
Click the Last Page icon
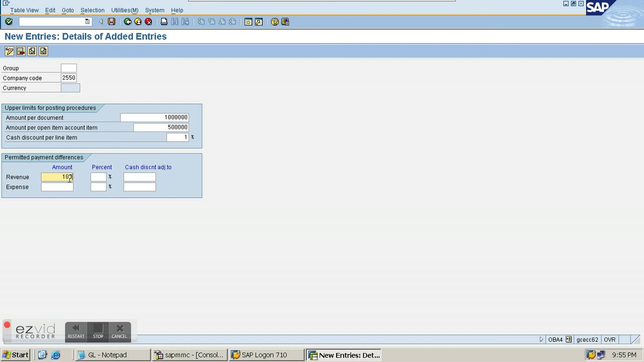click(x=232, y=22)
